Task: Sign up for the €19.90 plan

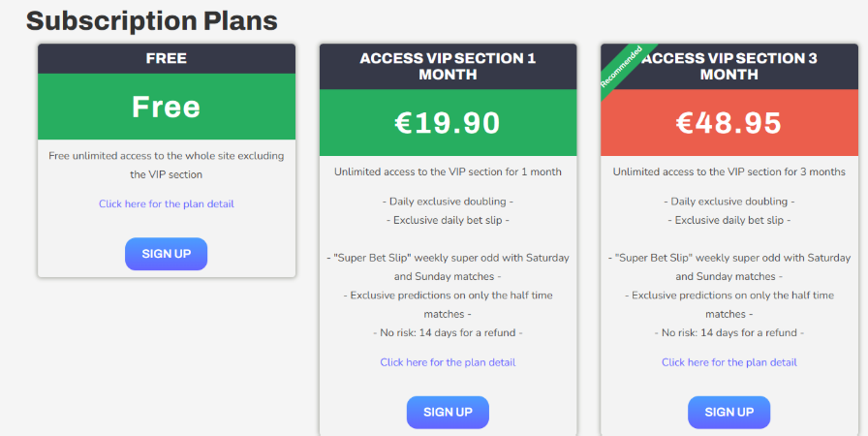Action: point(448,412)
